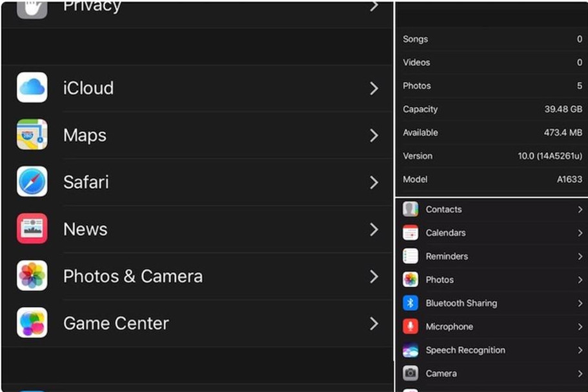This screenshot has height=392, width=588.
Task: Select the Capacity value 39.48 GB
Action: coord(563,109)
